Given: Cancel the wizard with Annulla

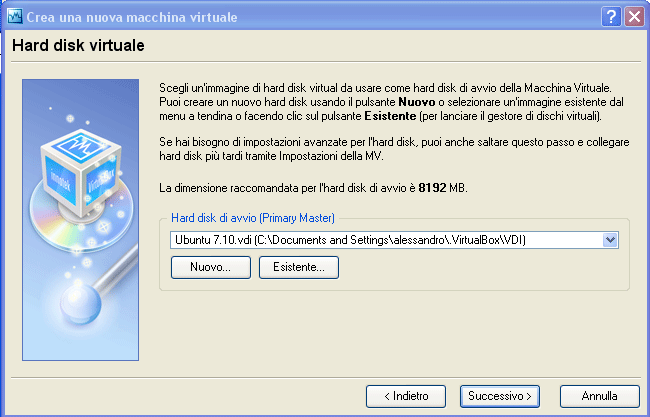Looking at the screenshot, I should 599,396.
